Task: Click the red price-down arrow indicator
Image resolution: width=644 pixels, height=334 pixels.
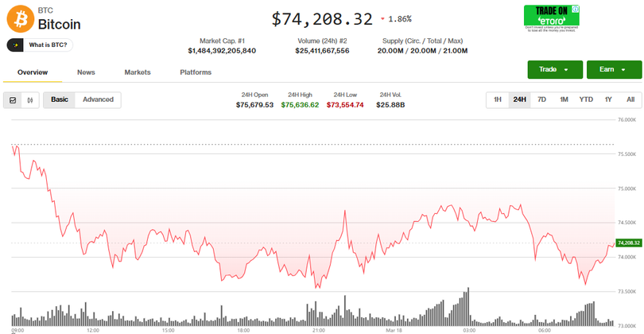Action: (382, 18)
